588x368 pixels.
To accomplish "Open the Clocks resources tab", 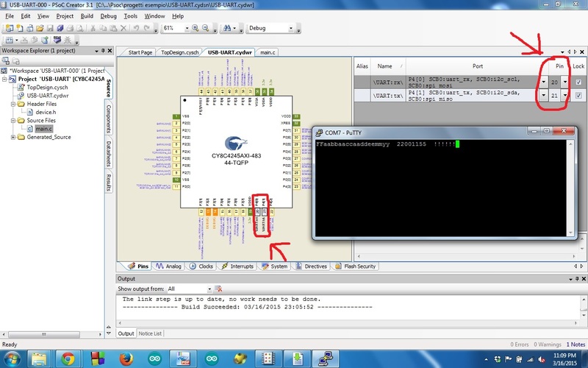I will [201, 266].
